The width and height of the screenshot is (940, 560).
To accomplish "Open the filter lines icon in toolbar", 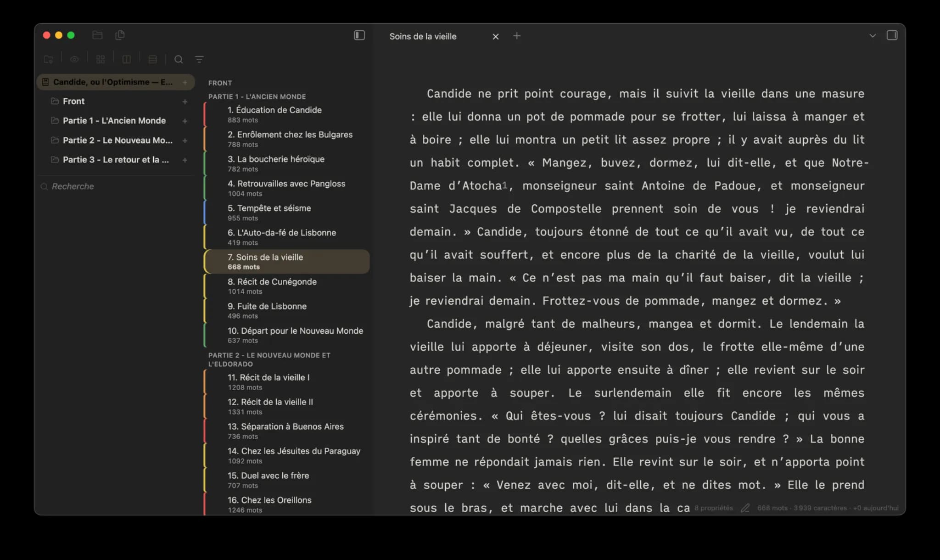I will click(x=199, y=59).
